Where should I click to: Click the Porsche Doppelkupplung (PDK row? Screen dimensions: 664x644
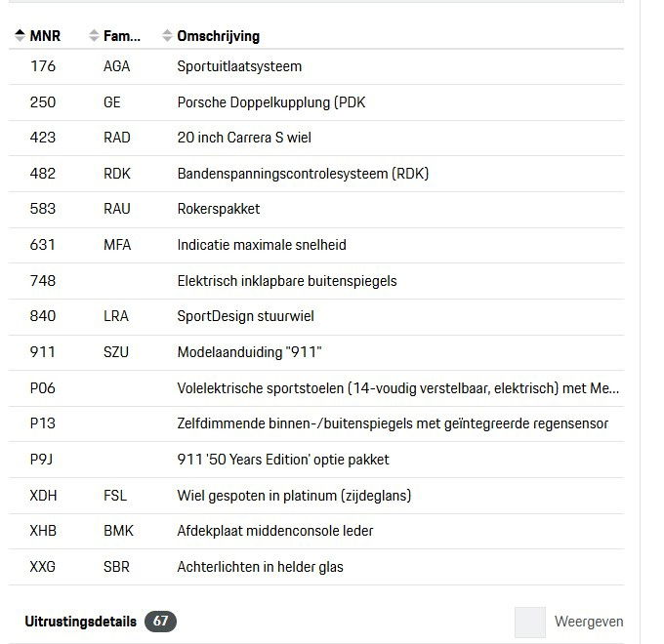[271, 102]
